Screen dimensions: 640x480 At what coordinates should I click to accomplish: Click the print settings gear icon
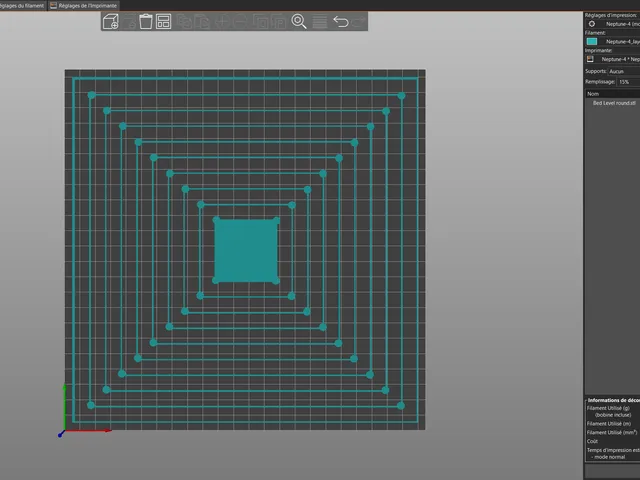click(591, 24)
